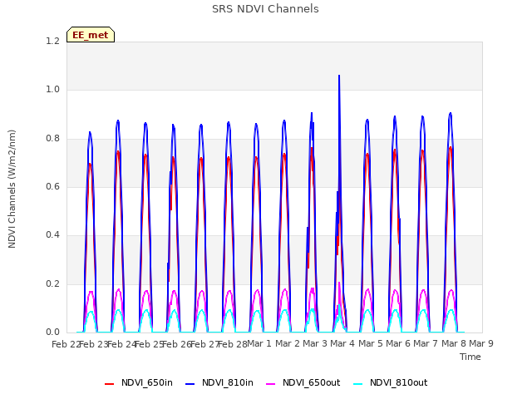Click the Mar 4 x-axis label

(x=342, y=343)
